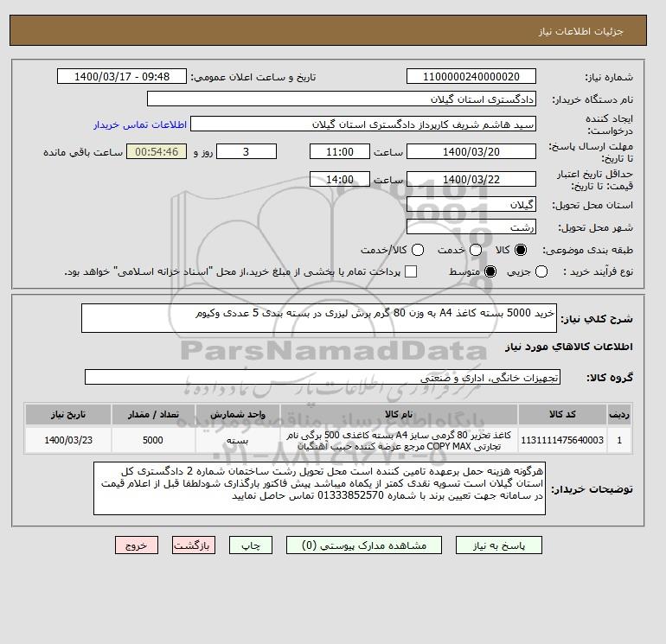Click the response deadline date 1400/03/20
The width and height of the screenshot is (666, 644).
[471, 151]
